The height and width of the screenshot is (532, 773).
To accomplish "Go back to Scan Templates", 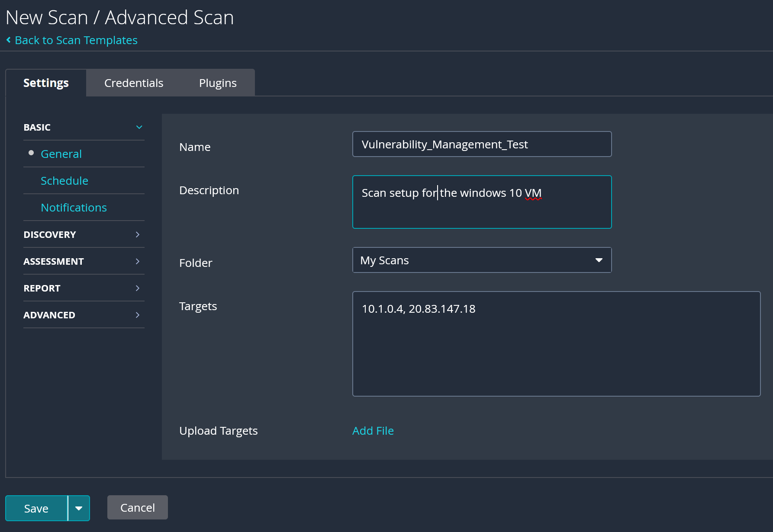I will coord(76,40).
